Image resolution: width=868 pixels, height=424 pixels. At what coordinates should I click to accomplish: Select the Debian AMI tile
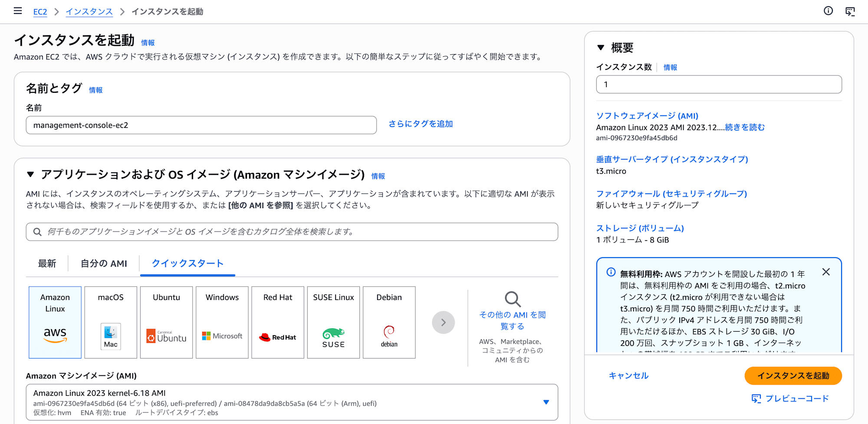tap(389, 322)
